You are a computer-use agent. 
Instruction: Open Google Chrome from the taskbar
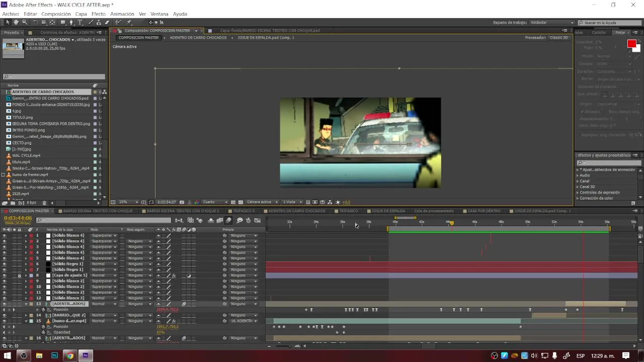[70, 355]
